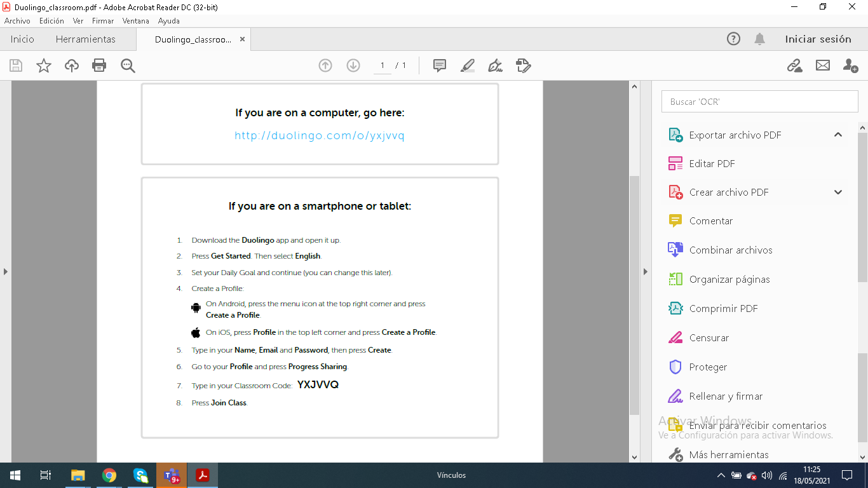Viewport: 868px width, 488px height.
Task: Expand the left navigation pane arrow
Action: 6,271
